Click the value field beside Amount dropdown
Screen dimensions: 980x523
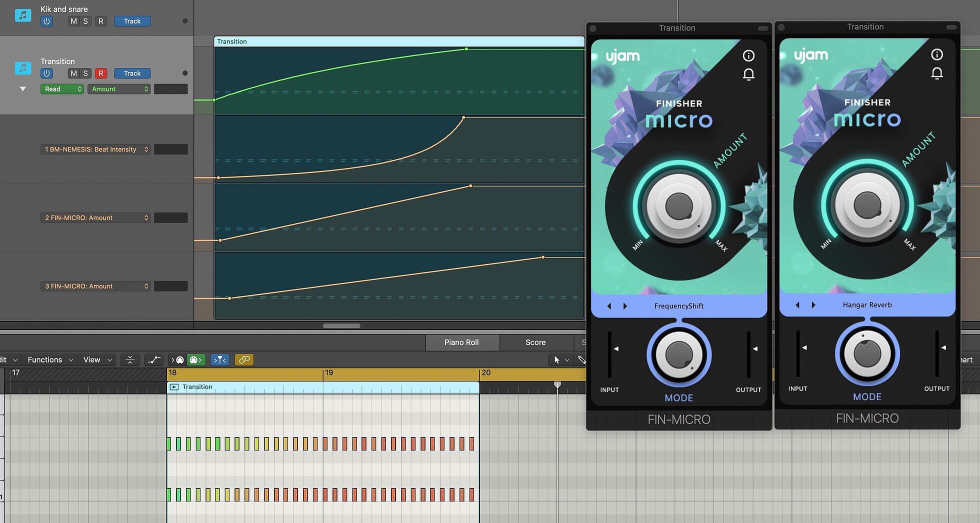(x=171, y=89)
